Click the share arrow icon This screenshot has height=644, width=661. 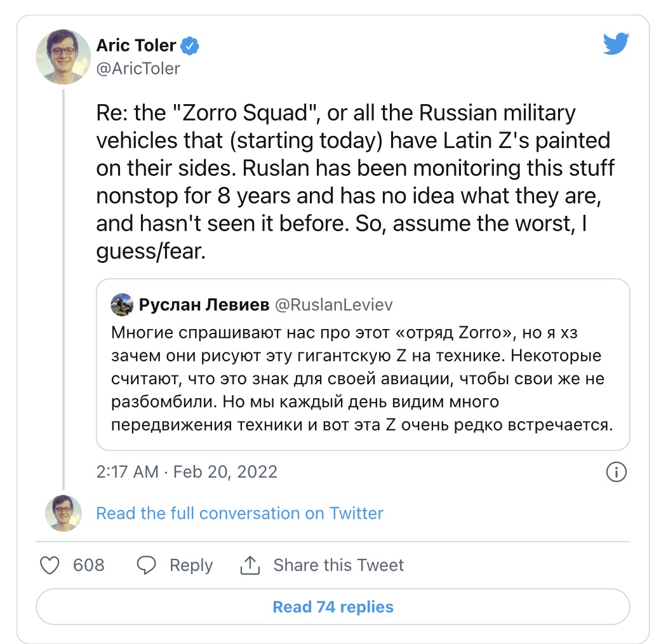click(250, 565)
